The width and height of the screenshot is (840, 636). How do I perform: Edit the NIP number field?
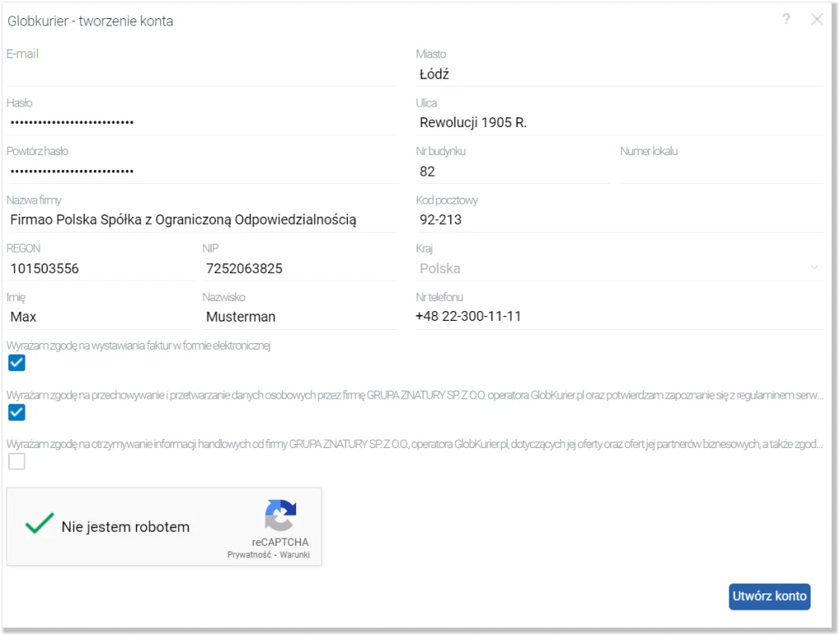(300, 268)
